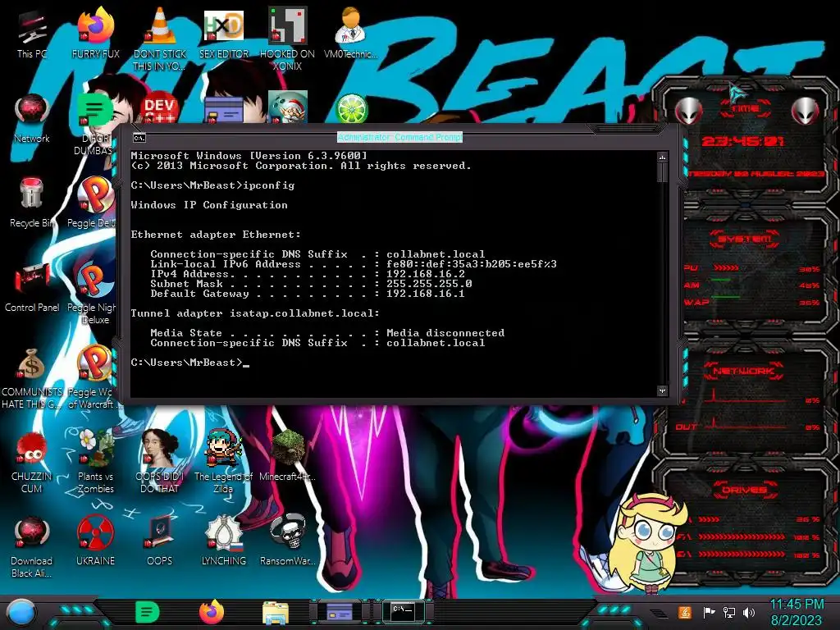Open Action Center flag tray icon
Screen dimensions: 840x630
click(x=709, y=612)
